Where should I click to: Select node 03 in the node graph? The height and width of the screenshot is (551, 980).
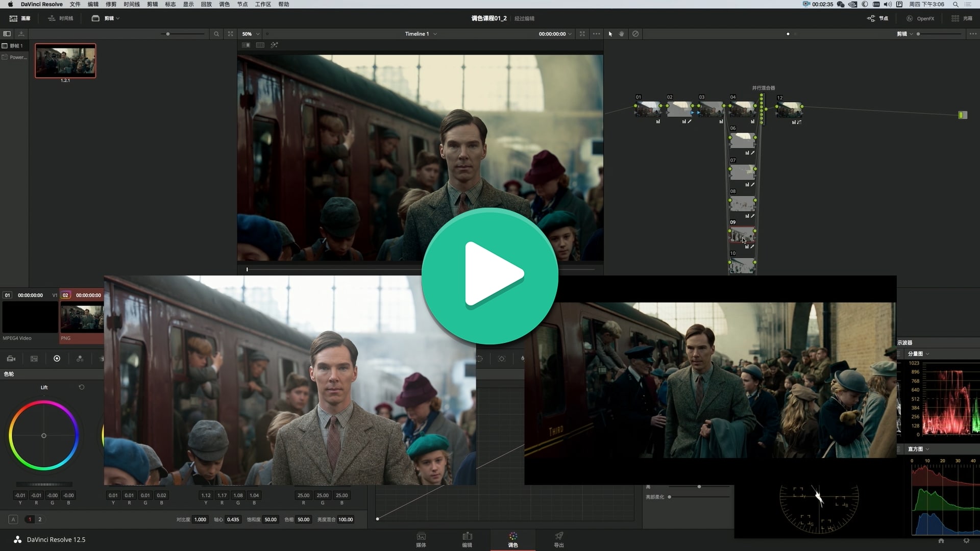click(711, 109)
